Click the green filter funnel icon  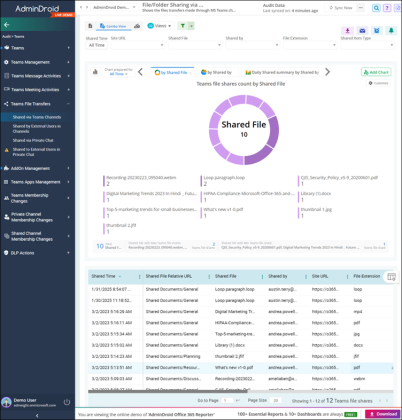(x=183, y=26)
